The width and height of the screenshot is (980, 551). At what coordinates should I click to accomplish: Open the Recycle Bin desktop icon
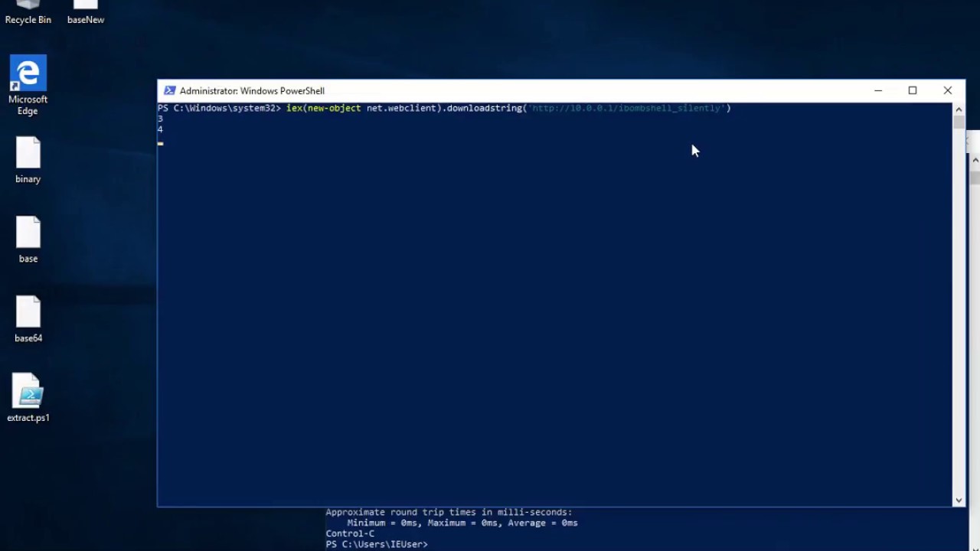28,12
